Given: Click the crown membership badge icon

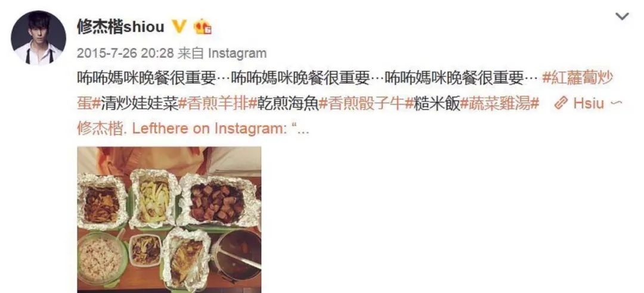Looking at the screenshot, I should (x=203, y=27).
